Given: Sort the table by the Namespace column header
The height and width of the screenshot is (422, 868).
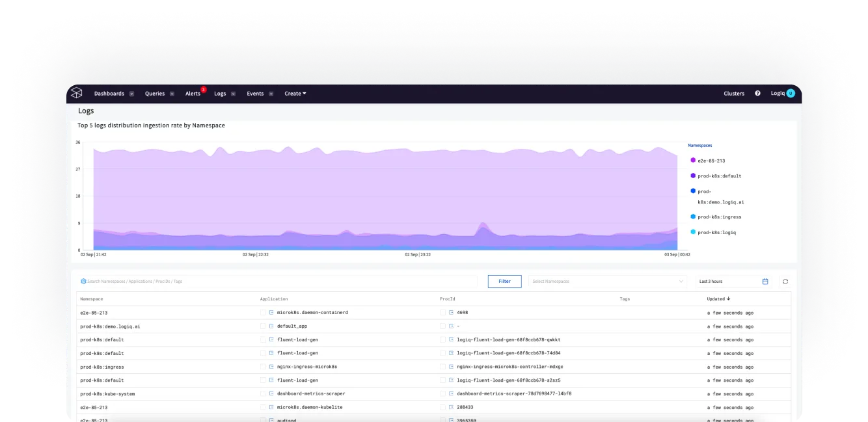Looking at the screenshot, I should point(92,299).
